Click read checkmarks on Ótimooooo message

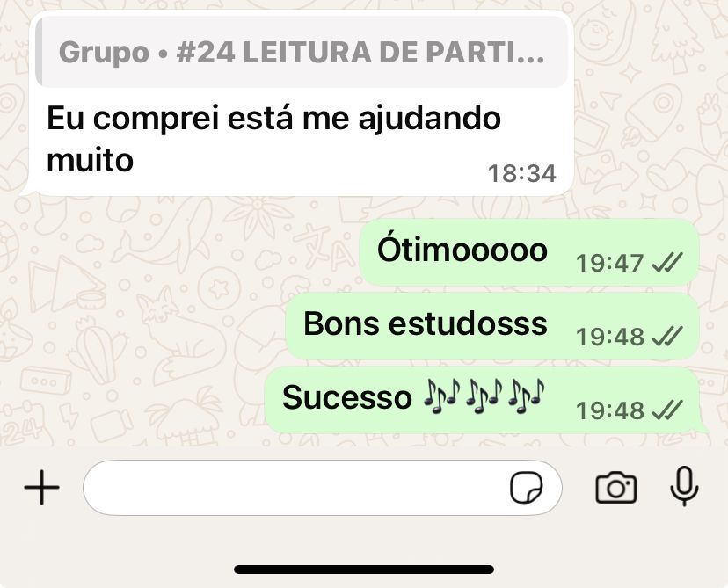point(667,262)
